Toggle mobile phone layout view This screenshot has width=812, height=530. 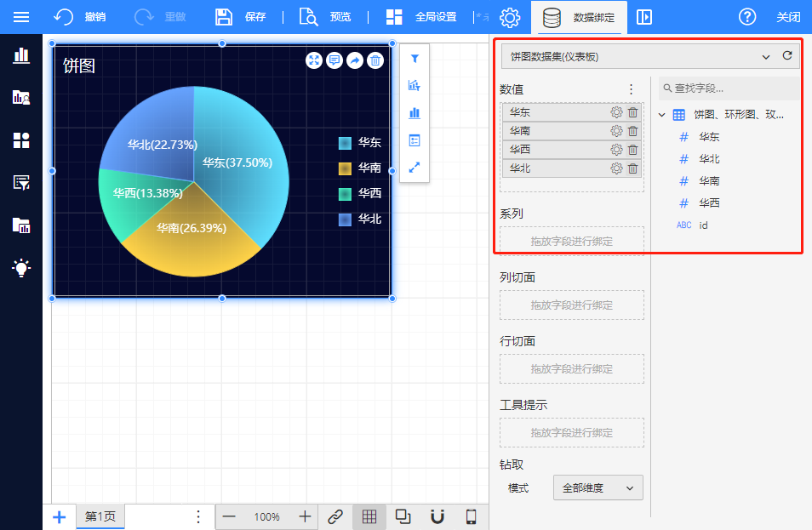point(471,516)
